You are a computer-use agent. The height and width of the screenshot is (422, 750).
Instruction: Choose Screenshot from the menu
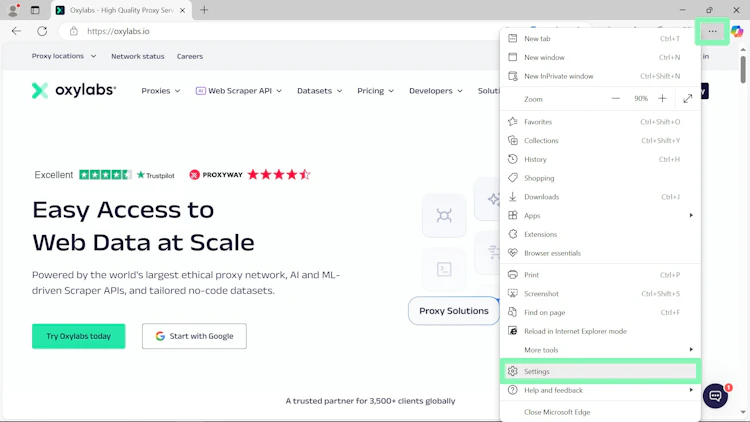point(600,294)
